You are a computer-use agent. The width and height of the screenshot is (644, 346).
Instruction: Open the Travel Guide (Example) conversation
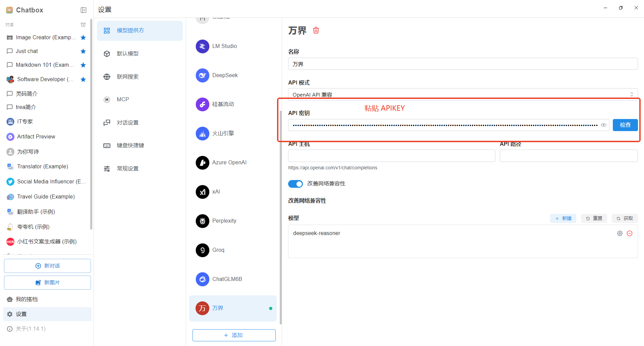pyautogui.click(x=46, y=197)
